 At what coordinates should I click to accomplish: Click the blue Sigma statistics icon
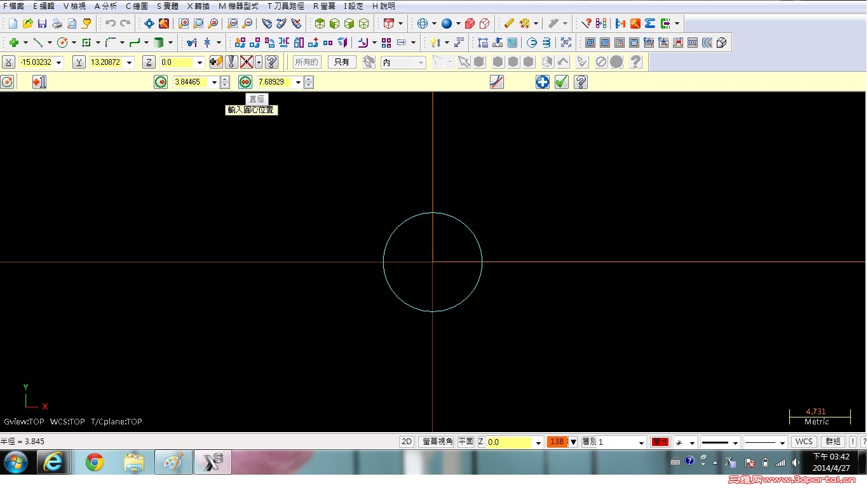tap(650, 24)
